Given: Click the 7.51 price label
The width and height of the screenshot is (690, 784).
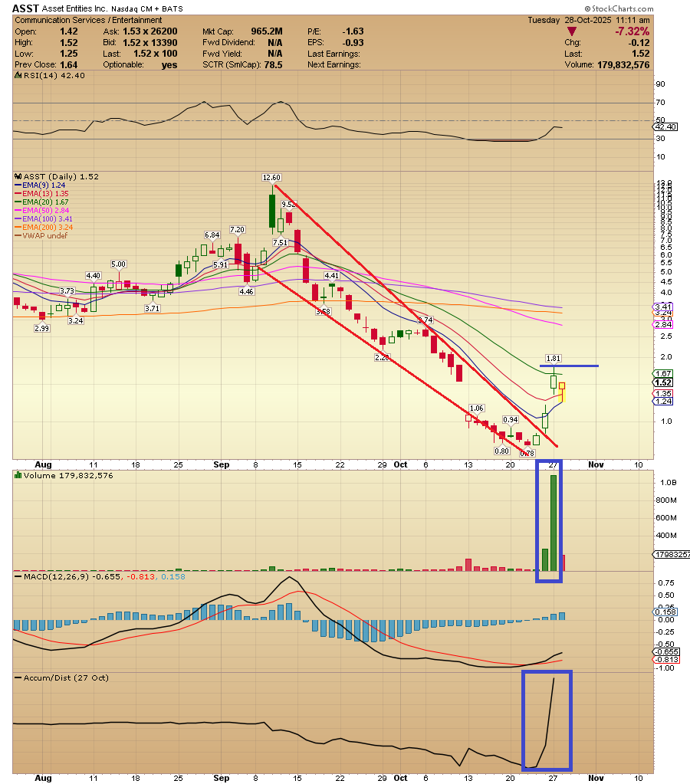Looking at the screenshot, I should pyautogui.click(x=280, y=242).
